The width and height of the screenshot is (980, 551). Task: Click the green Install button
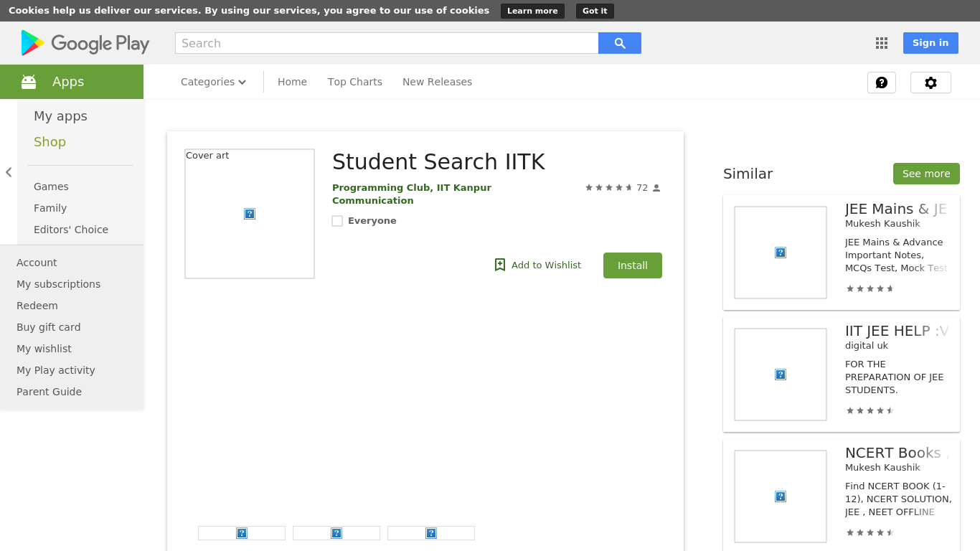point(633,265)
